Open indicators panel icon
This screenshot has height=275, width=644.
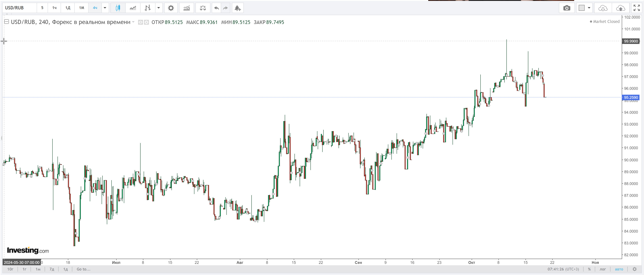click(187, 8)
